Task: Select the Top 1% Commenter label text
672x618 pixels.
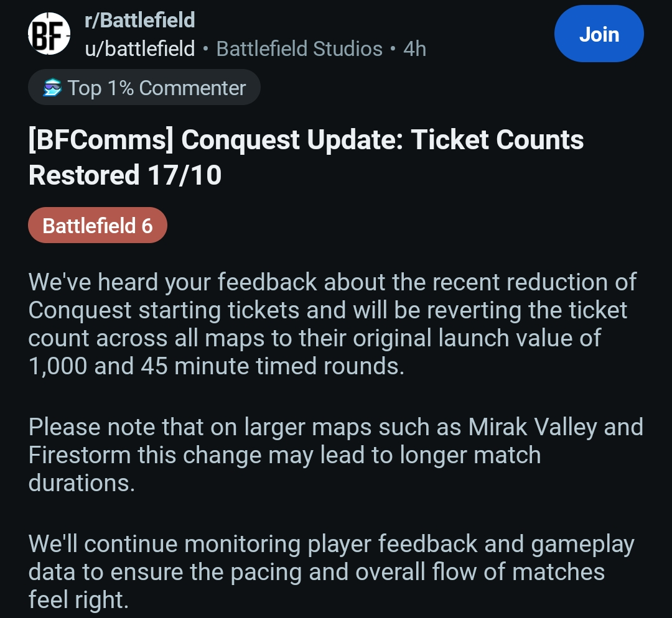Action: click(157, 88)
